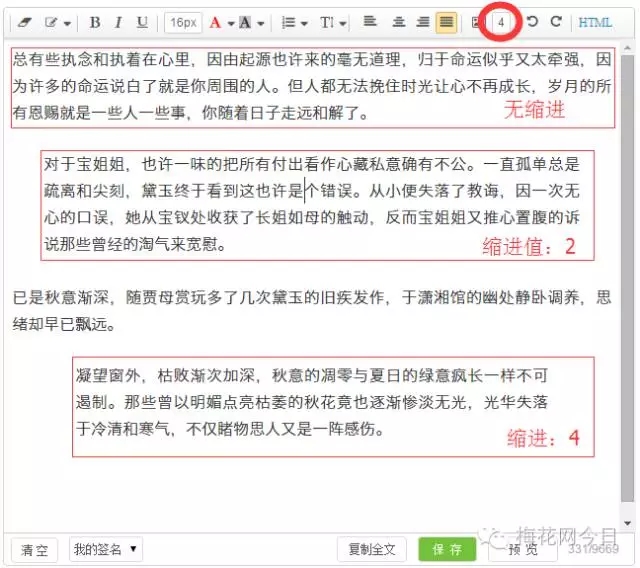Toggle underline formatting

click(142, 22)
